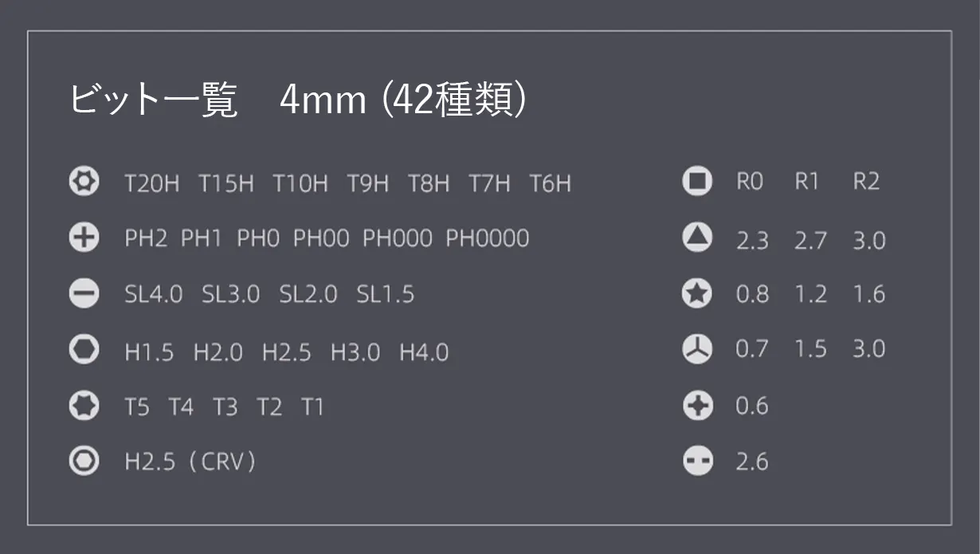Click the square Robertson bit icon
The height and width of the screenshot is (554, 980).
coord(697,181)
